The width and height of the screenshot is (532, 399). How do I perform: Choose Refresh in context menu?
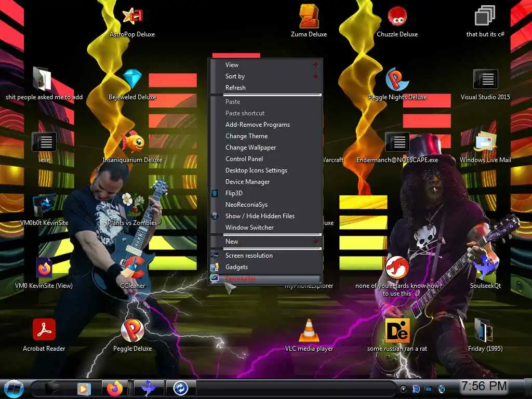point(266,87)
